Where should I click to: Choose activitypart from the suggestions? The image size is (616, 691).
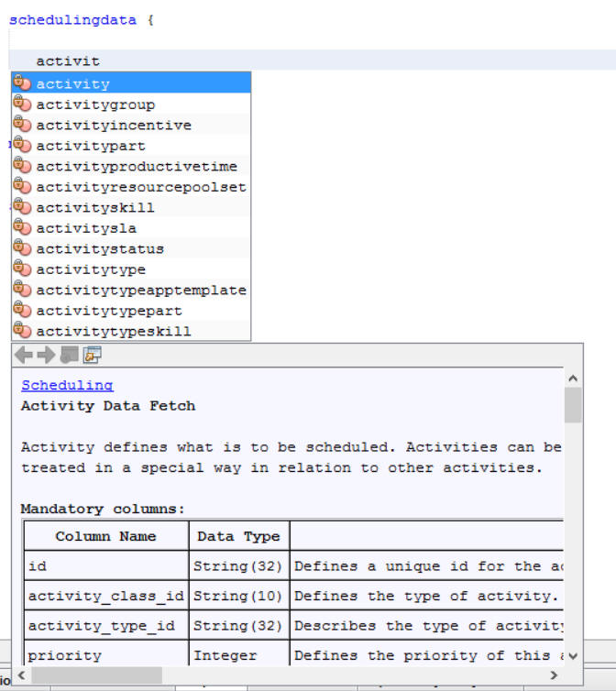[91, 146]
